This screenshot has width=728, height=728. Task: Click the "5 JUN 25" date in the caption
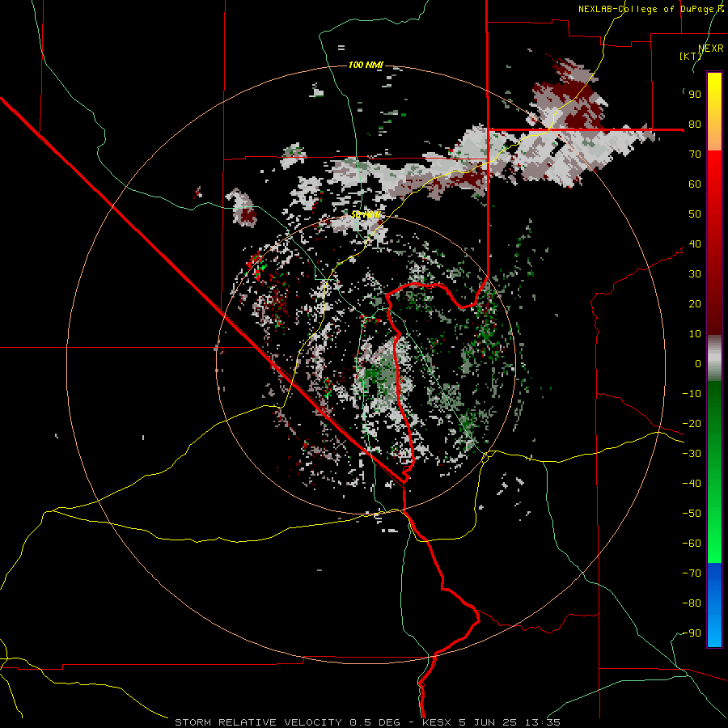(x=489, y=722)
